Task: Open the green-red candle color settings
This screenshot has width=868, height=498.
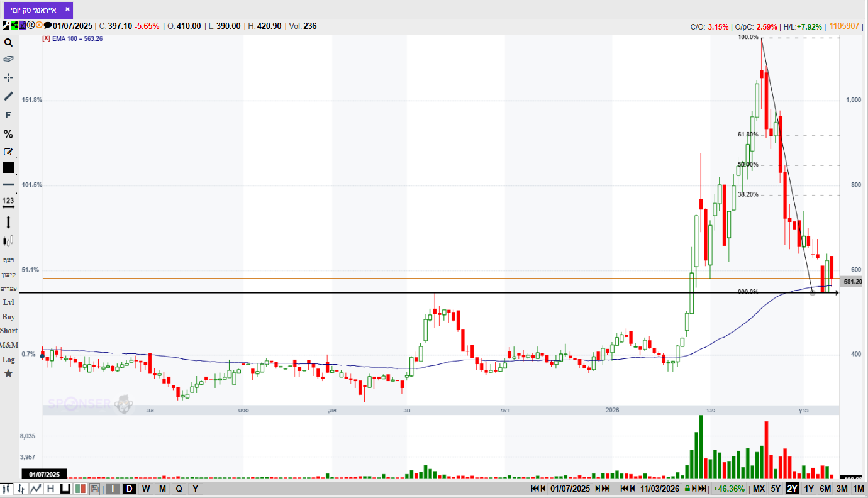Action: (80, 489)
